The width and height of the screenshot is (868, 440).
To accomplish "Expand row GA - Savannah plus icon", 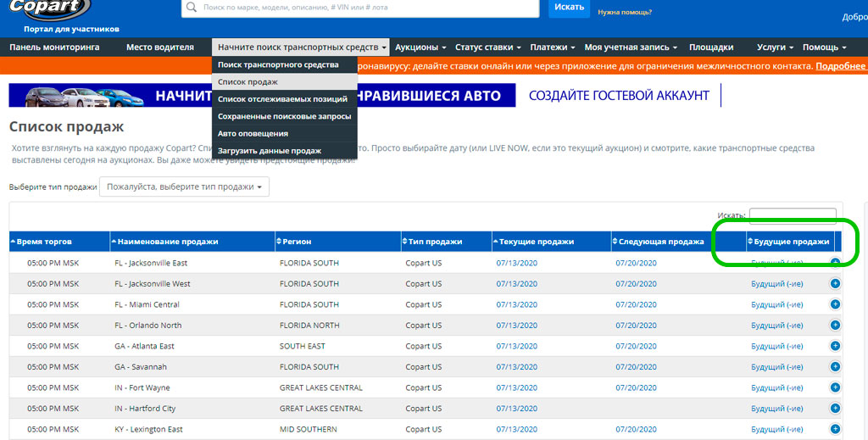I will coord(835,366).
